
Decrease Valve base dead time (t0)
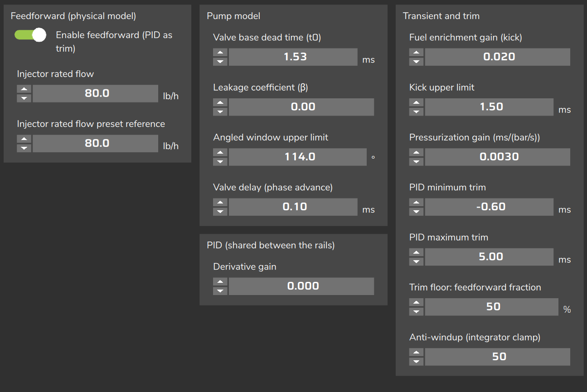[x=220, y=61]
